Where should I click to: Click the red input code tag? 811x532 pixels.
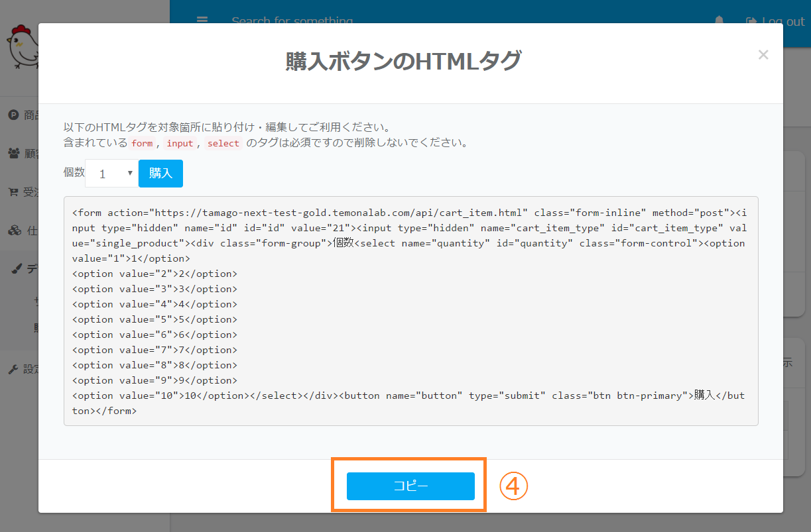click(x=180, y=143)
